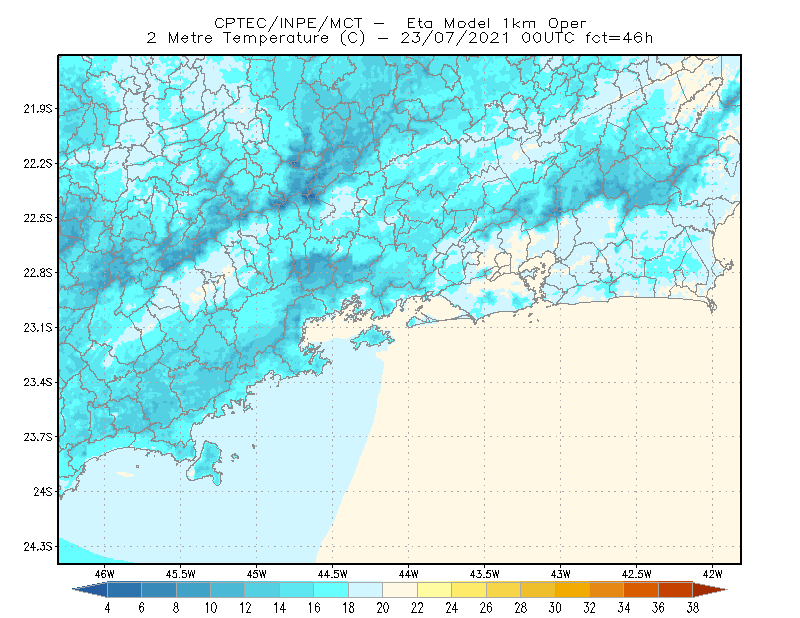Click the 34–36 °C legend color swatch

641,590
